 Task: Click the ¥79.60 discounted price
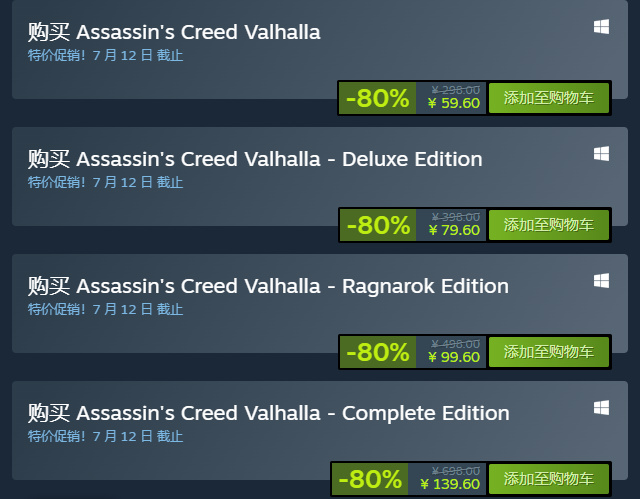click(454, 230)
